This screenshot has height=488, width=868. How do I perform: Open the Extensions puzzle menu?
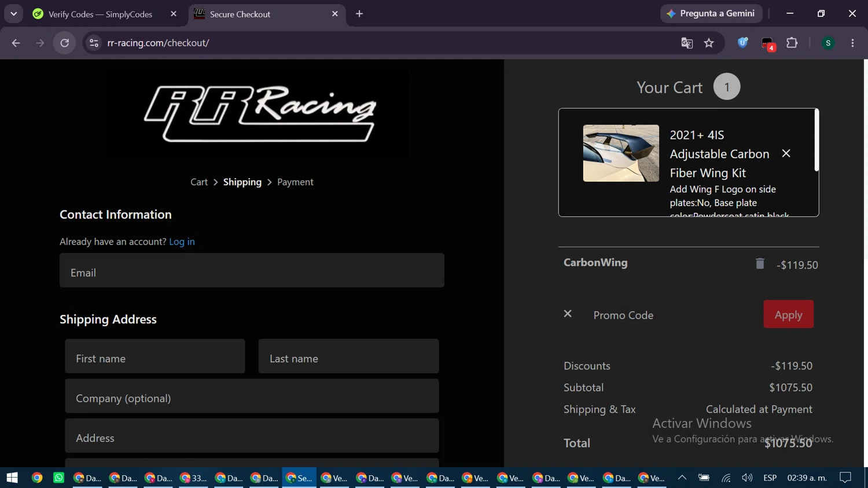point(792,43)
